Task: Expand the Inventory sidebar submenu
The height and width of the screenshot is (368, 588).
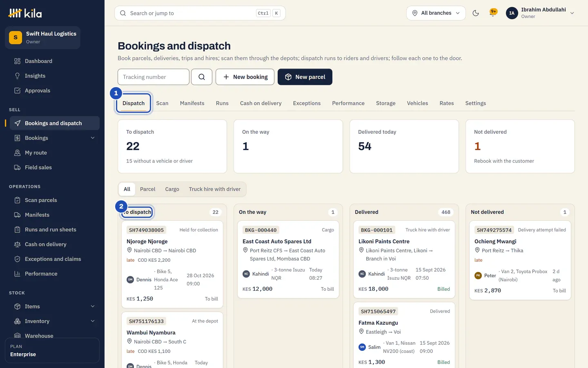Action: coord(93,321)
